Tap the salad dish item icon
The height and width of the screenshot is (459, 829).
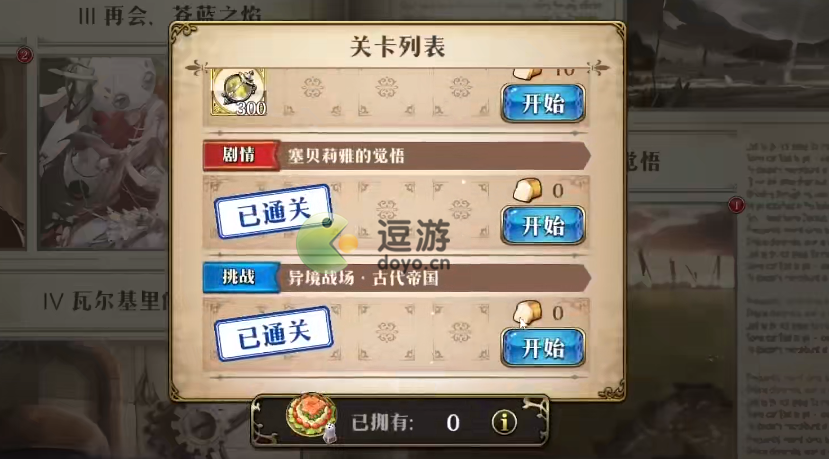pos(311,415)
